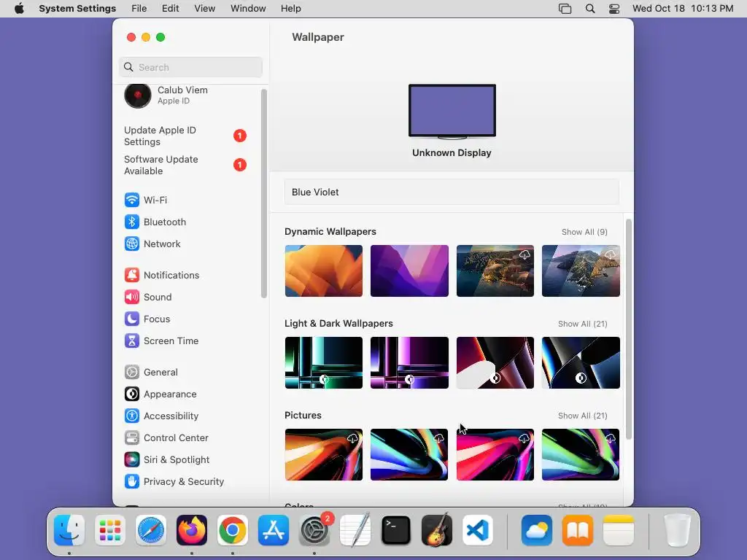Select purple grid Light & Dark wallpaper

click(409, 363)
